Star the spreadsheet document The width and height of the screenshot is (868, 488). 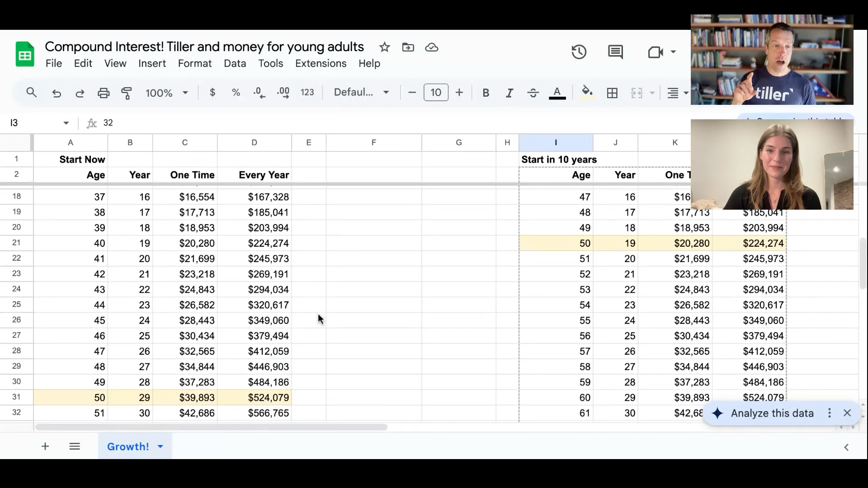point(384,47)
